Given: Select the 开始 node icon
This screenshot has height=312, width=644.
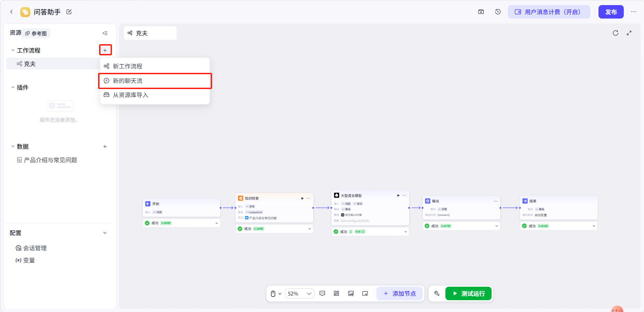Looking at the screenshot, I should click(148, 204).
